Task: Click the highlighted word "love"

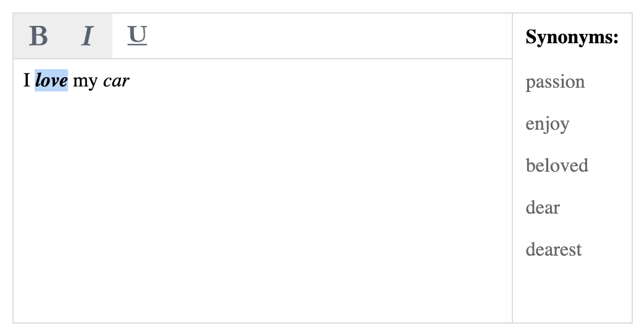Action: (51, 81)
